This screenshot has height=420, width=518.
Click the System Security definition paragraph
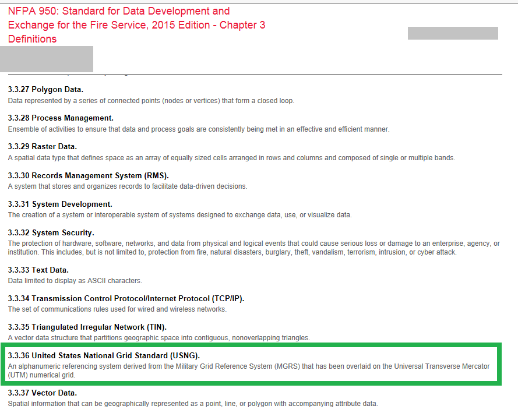[x=253, y=248]
